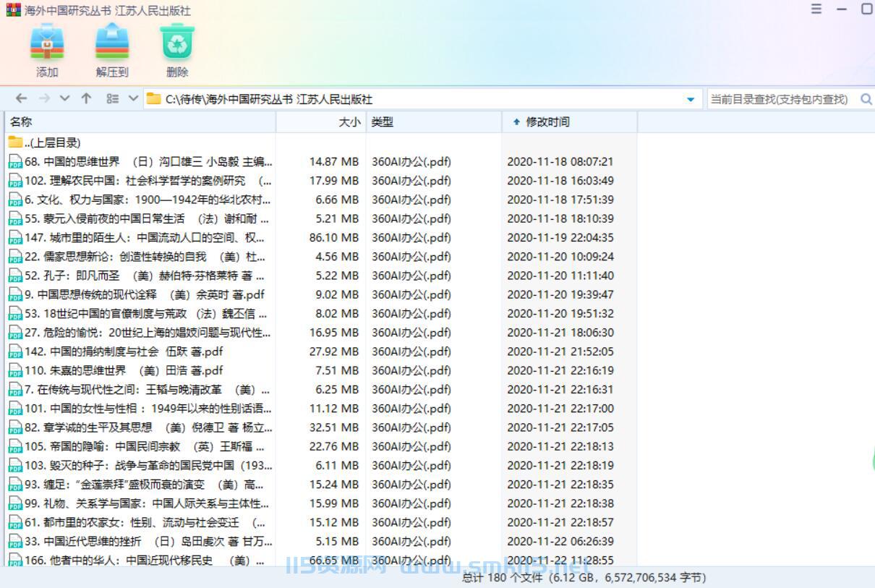The width and height of the screenshot is (875, 588).
Task: Open the navigation history dropdown chevron
Action: (64, 98)
